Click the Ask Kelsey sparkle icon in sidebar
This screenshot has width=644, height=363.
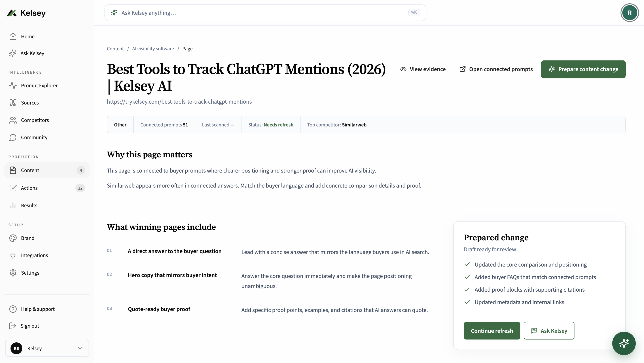tap(13, 53)
